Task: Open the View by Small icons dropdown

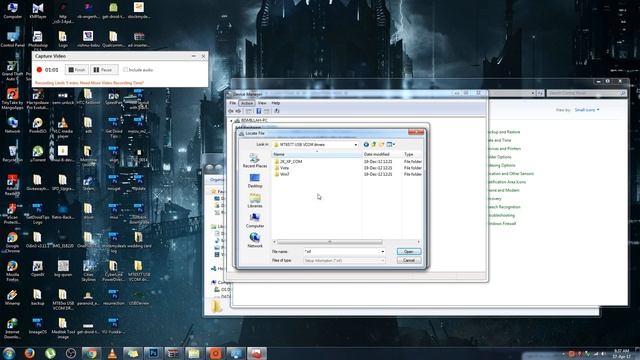Action: pos(587,110)
